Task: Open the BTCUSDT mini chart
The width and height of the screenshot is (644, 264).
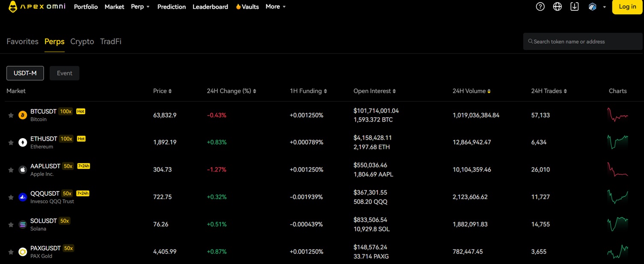Action: 617,115
